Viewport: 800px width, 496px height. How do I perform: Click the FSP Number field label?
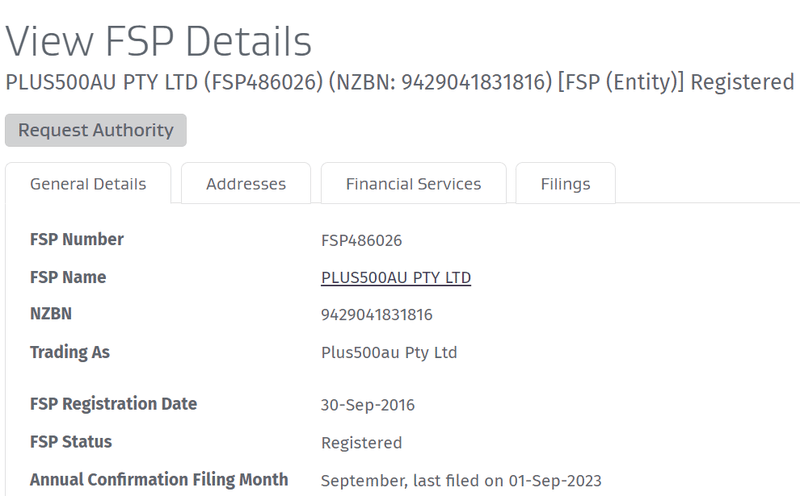point(77,240)
